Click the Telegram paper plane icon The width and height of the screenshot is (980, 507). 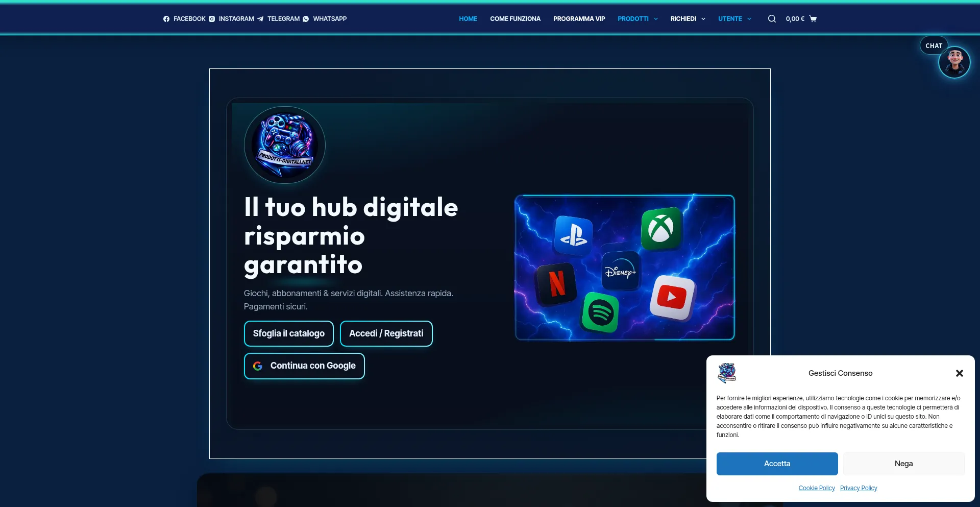coord(260,19)
